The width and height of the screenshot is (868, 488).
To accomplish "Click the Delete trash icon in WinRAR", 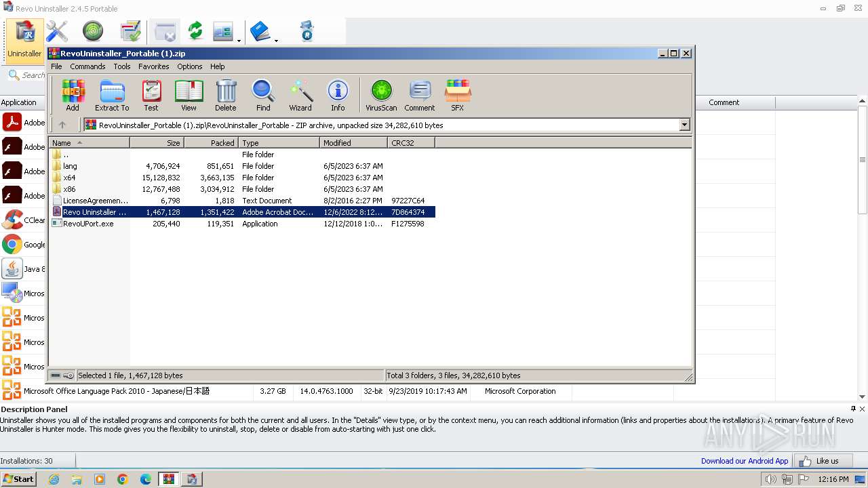I will click(226, 95).
